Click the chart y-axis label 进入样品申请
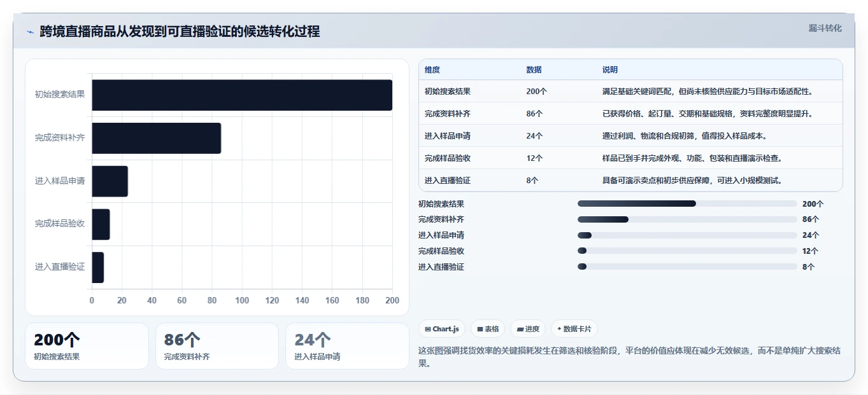This screenshot has width=868, height=395. coord(60,181)
